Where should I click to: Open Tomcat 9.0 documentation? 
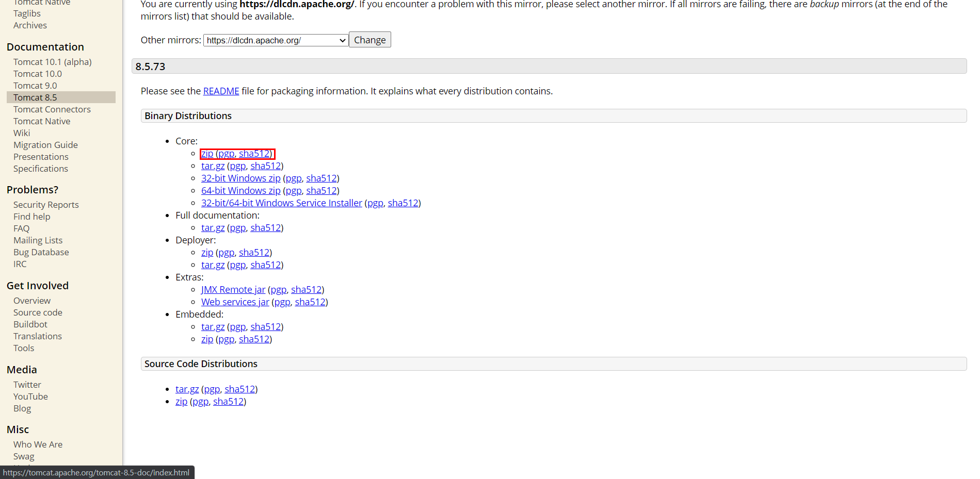pos(35,86)
